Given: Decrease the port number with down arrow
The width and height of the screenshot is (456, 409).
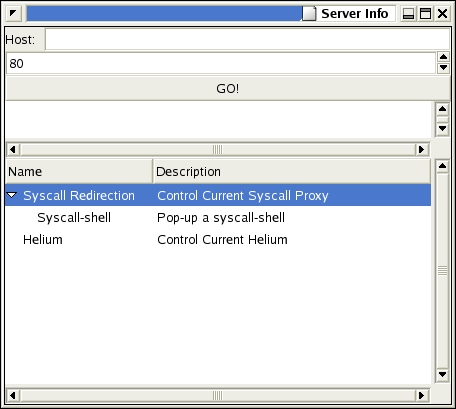Looking at the screenshot, I should 443,68.
